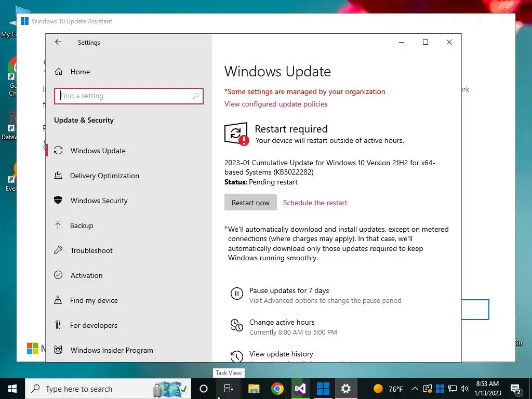
Task: Click Windows 10 Update Assistant title bar text
Action: (72, 21)
